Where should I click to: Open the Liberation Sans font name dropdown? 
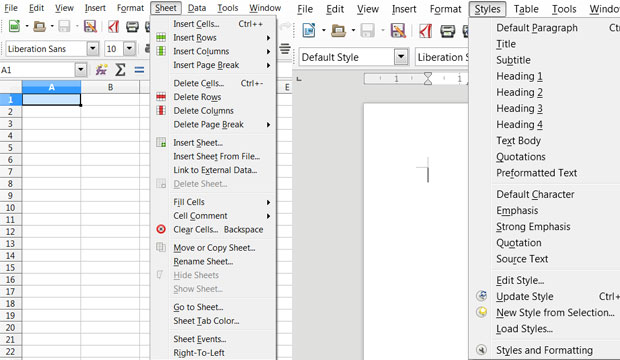(93, 49)
